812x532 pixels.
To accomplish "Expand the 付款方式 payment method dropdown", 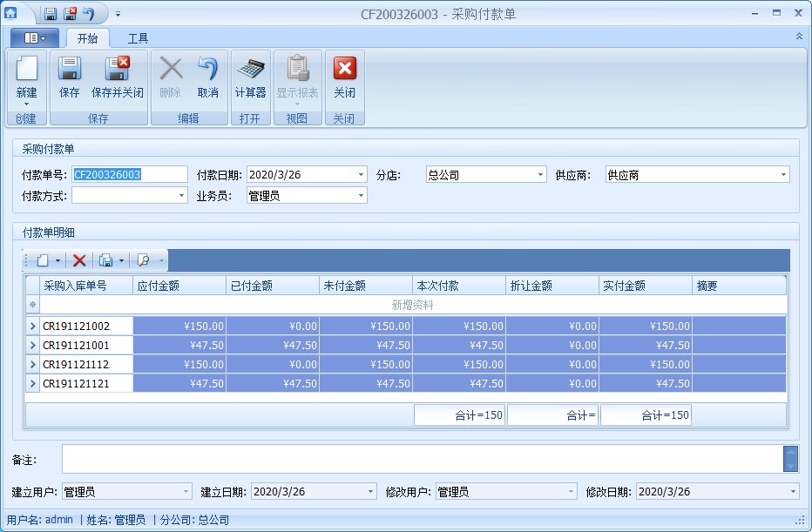I will click(181, 195).
